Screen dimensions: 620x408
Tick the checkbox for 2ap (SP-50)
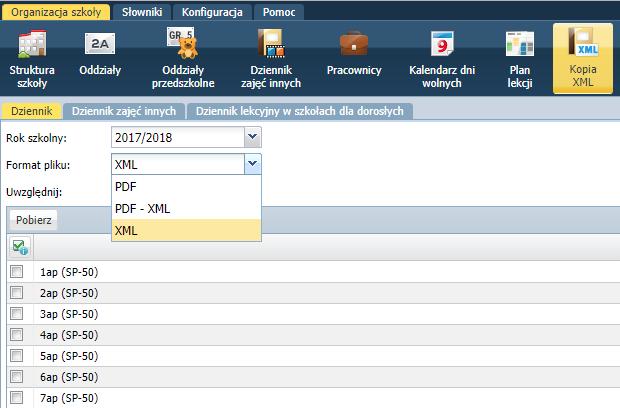tap(17, 293)
